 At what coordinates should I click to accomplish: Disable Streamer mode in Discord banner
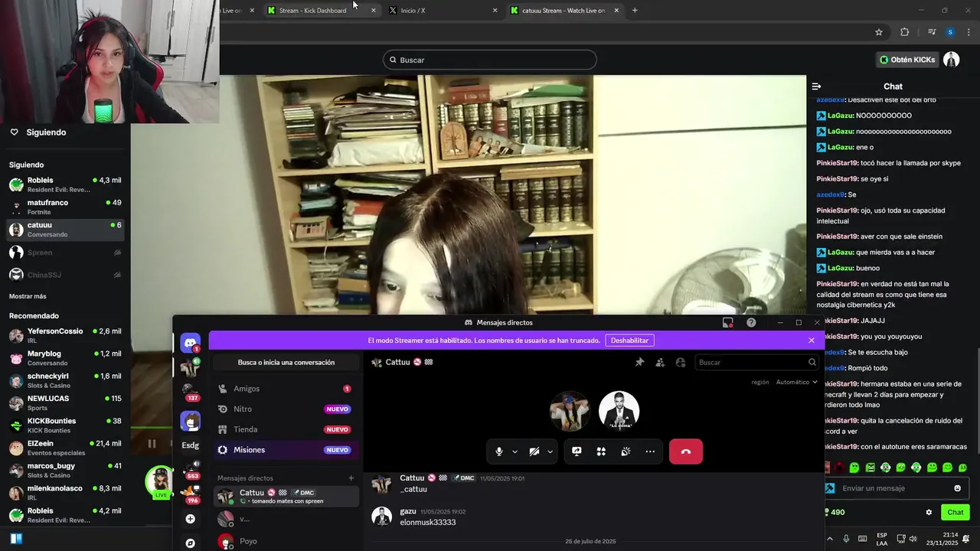coord(629,341)
